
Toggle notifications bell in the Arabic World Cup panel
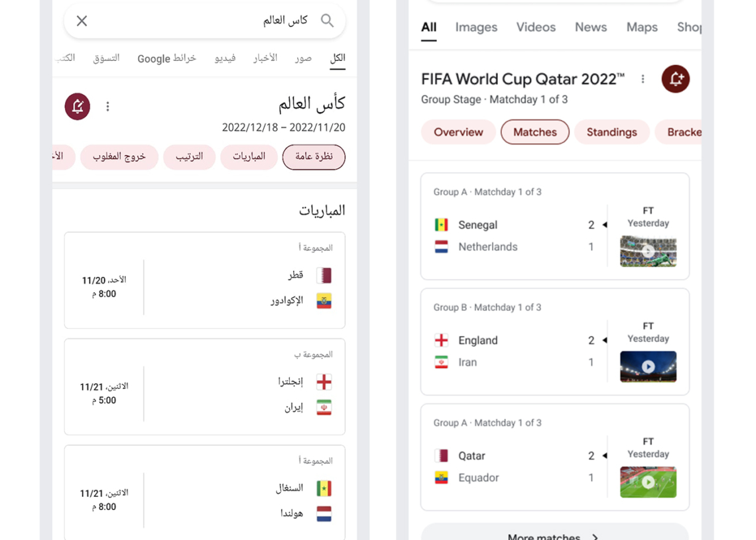tap(77, 106)
